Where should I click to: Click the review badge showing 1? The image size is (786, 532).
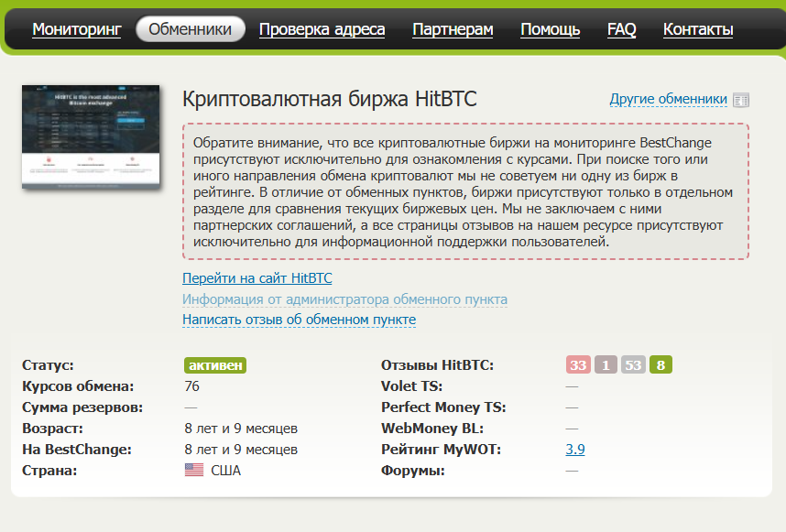[x=606, y=364]
